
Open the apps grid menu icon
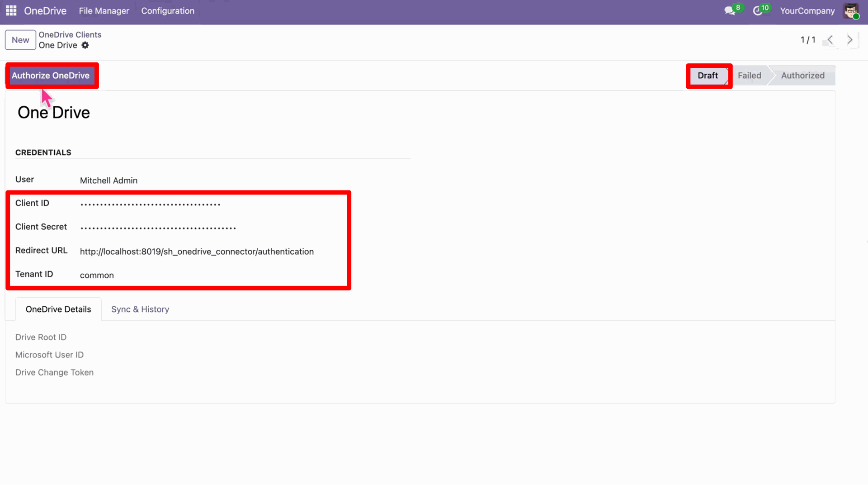coord(11,10)
